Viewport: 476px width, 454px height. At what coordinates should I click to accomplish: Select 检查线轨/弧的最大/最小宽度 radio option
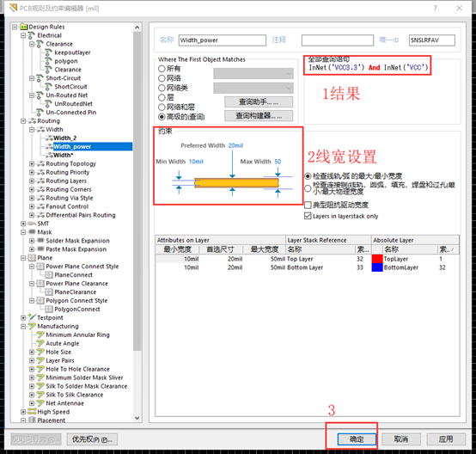[308, 176]
